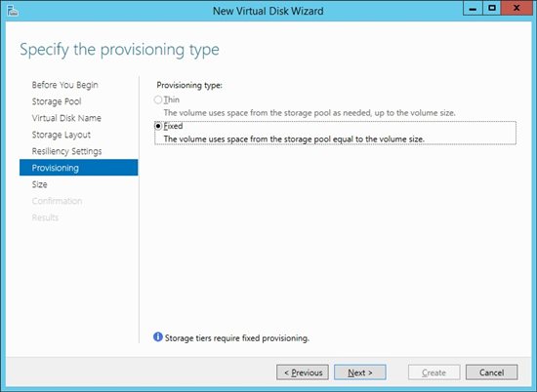
Task: Click the Previous button
Action: click(x=303, y=372)
